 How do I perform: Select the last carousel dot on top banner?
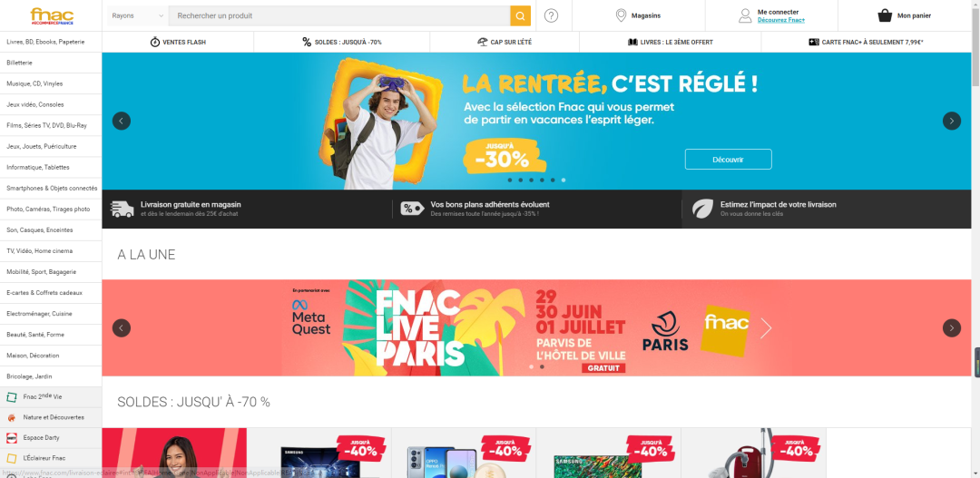[x=563, y=180]
